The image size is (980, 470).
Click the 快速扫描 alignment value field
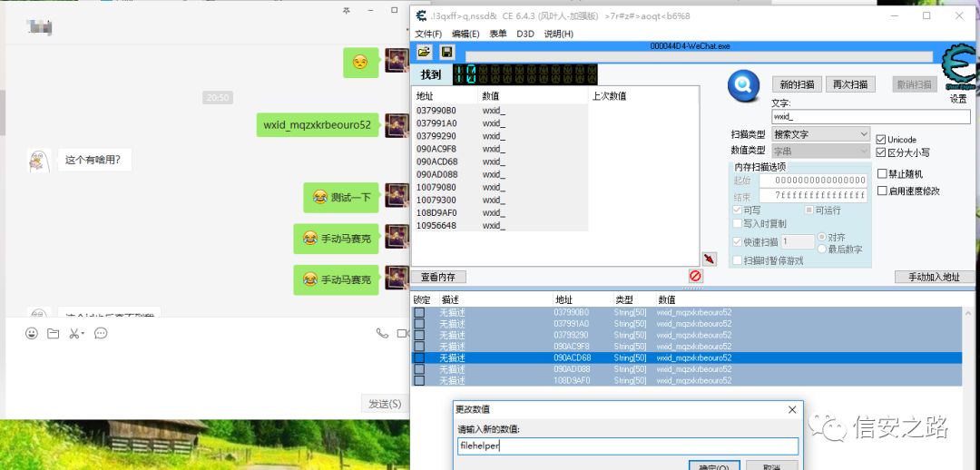click(x=798, y=242)
